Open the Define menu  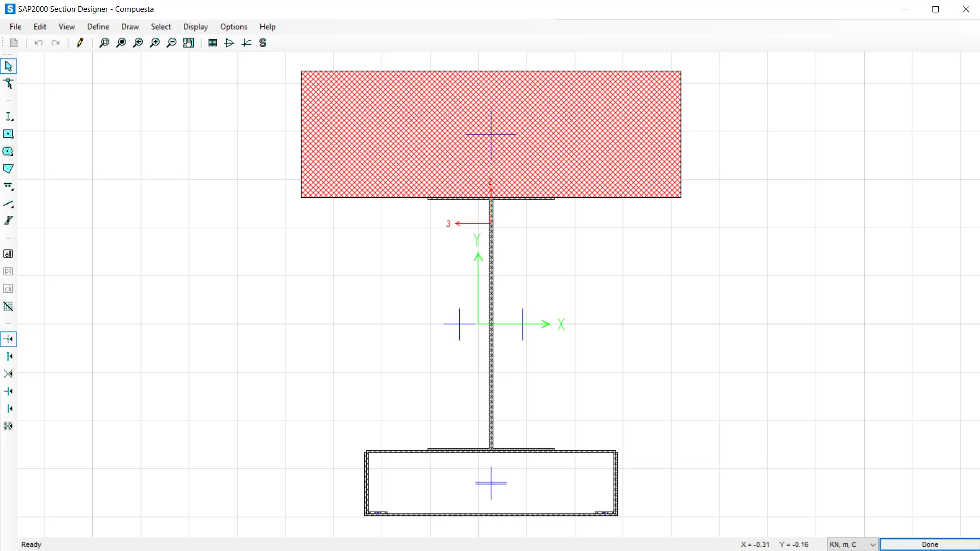click(98, 27)
